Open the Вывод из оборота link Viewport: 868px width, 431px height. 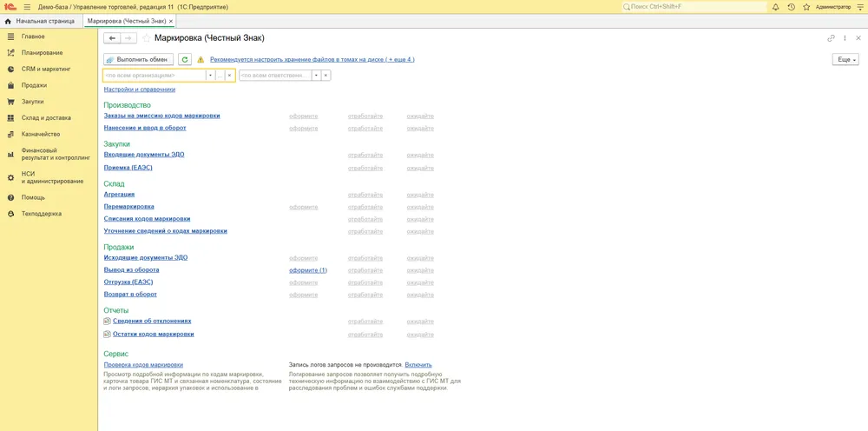[x=132, y=269]
